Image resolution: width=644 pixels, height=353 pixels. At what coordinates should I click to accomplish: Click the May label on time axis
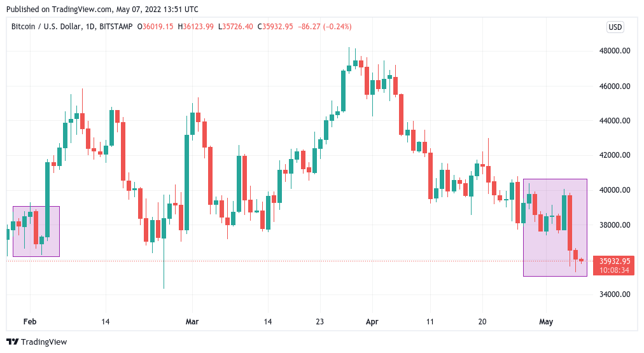click(x=547, y=322)
